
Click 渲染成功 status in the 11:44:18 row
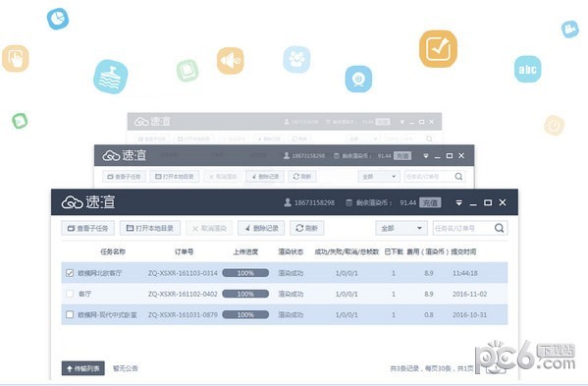point(291,273)
